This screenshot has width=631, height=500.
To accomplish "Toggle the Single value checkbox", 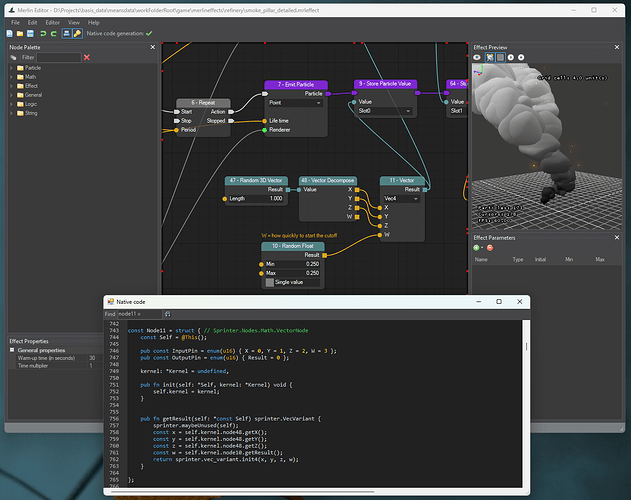I will [271, 283].
